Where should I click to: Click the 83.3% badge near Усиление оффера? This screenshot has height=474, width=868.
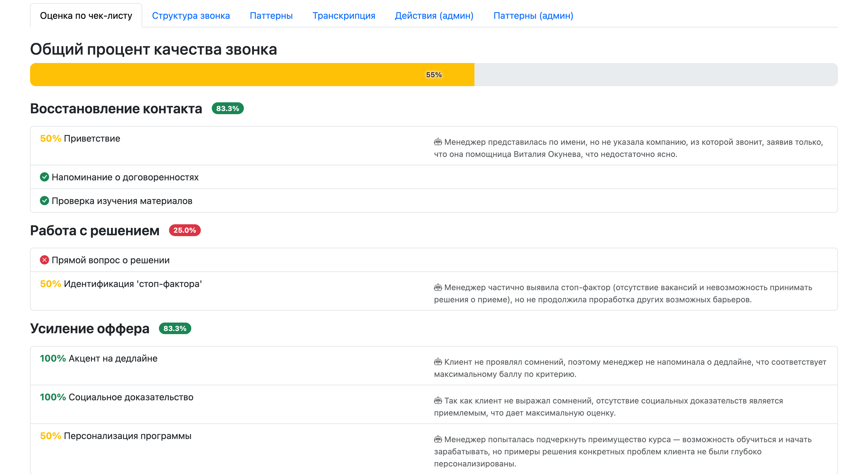tap(175, 328)
